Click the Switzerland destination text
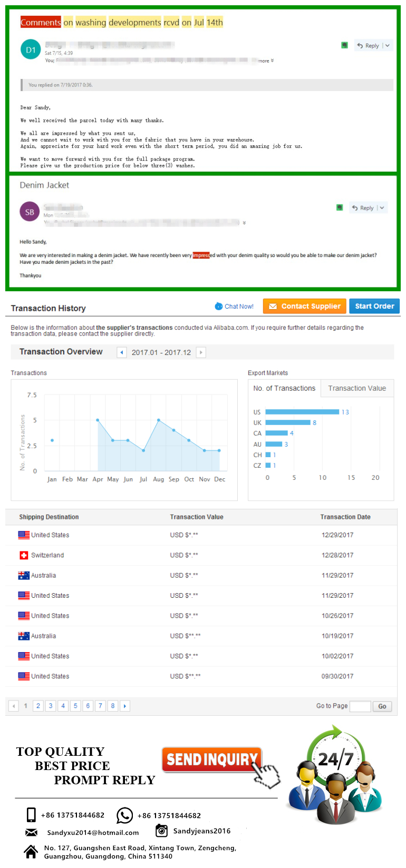 point(47,555)
